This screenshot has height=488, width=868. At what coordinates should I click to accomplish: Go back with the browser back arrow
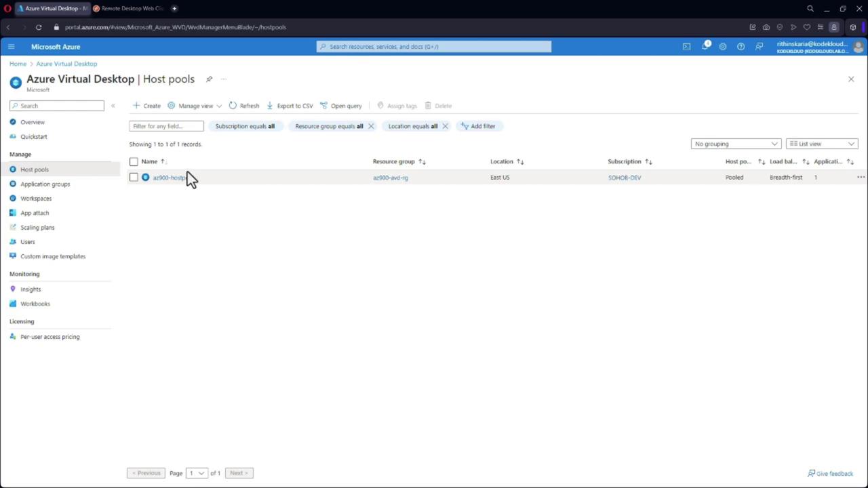[9, 27]
